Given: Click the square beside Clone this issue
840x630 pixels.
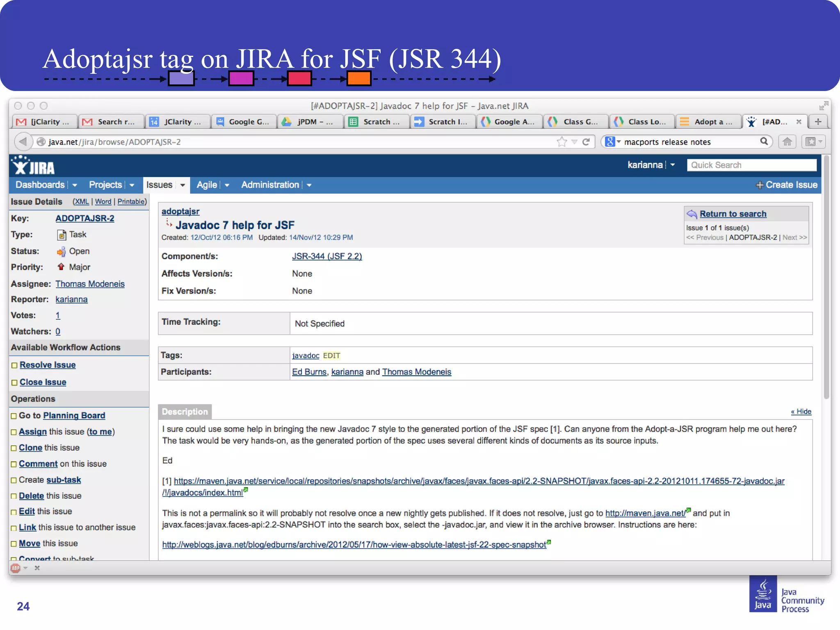Looking at the screenshot, I should (x=14, y=448).
